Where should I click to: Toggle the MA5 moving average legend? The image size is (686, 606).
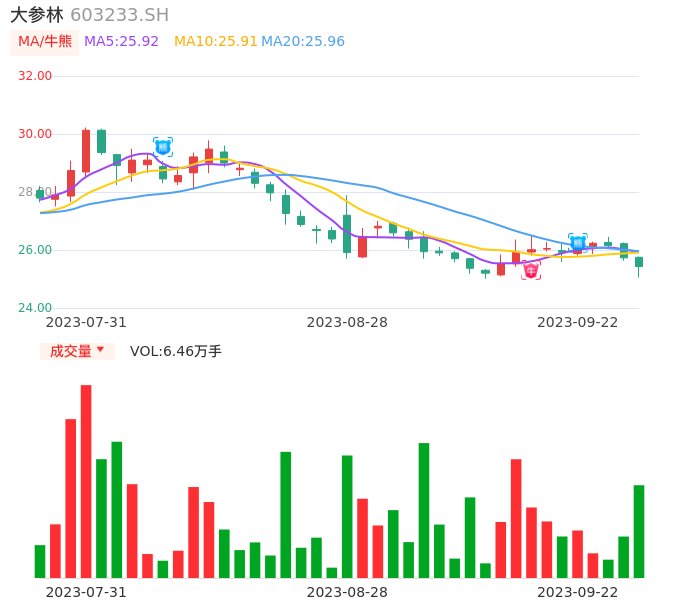pyautogui.click(x=121, y=41)
